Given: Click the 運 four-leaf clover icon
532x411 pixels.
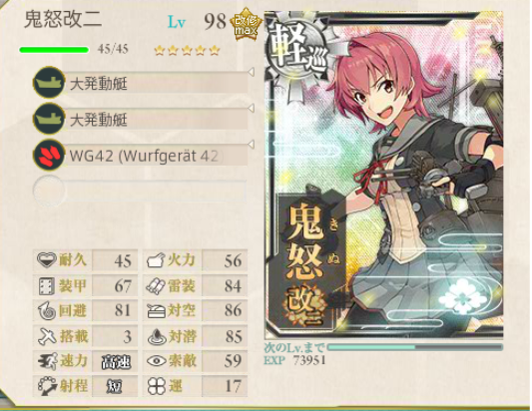Looking at the screenshot, I should (x=156, y=386).
